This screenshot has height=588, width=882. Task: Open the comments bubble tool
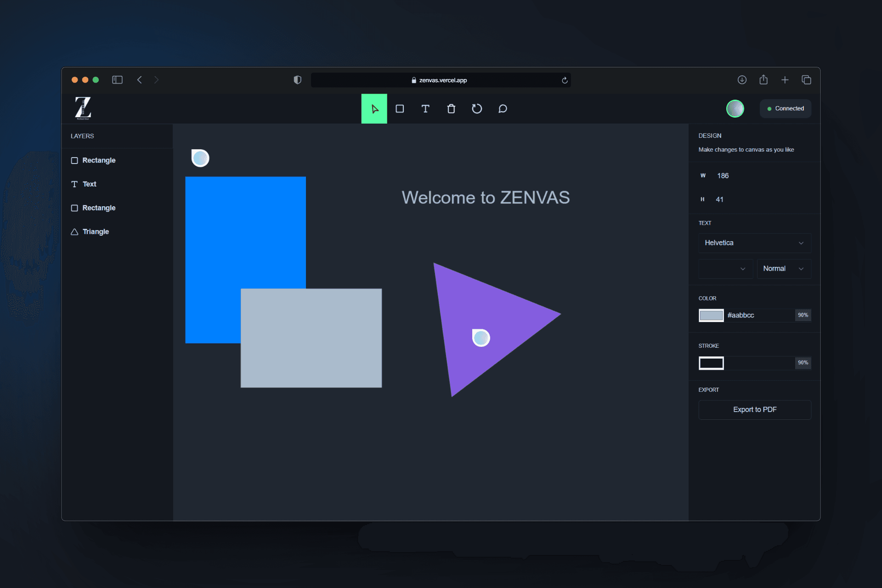(x=503, y=109)
